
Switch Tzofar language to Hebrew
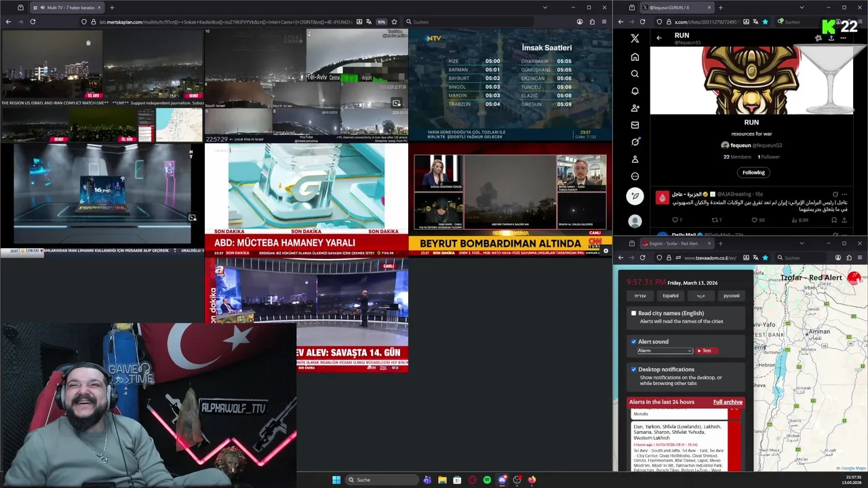[x=640, y=296]
